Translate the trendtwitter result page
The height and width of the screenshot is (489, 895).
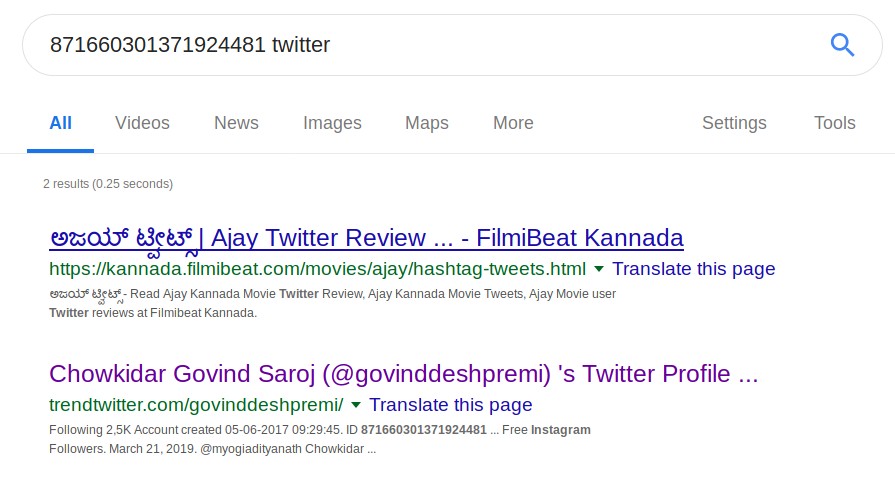click(x=450, y=405)
